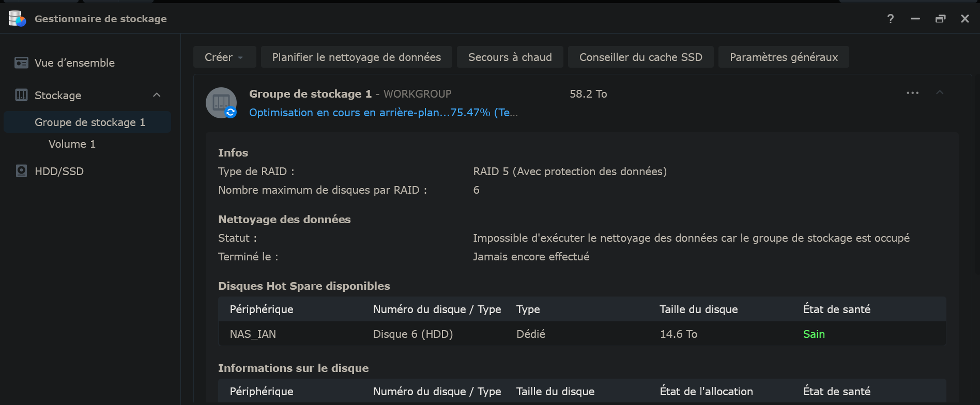The image size is (980, 405).
Task: Open the help question mark icon
Action: pos(890,19)
